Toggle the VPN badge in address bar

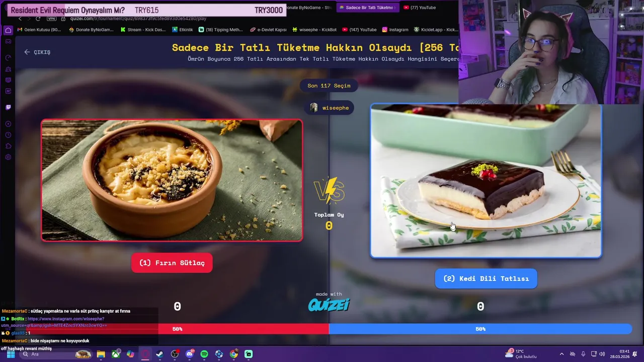(51, 19)
